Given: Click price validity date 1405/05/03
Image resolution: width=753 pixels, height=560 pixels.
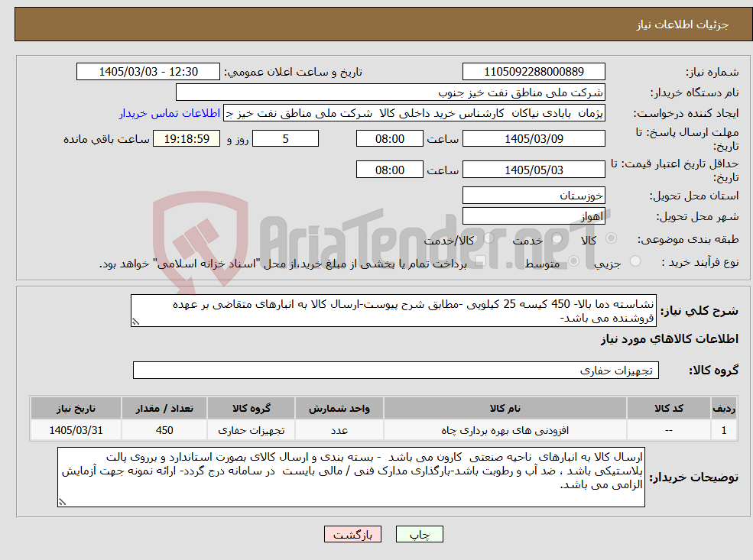Looking at the screenshot, I should click(534, 170).
